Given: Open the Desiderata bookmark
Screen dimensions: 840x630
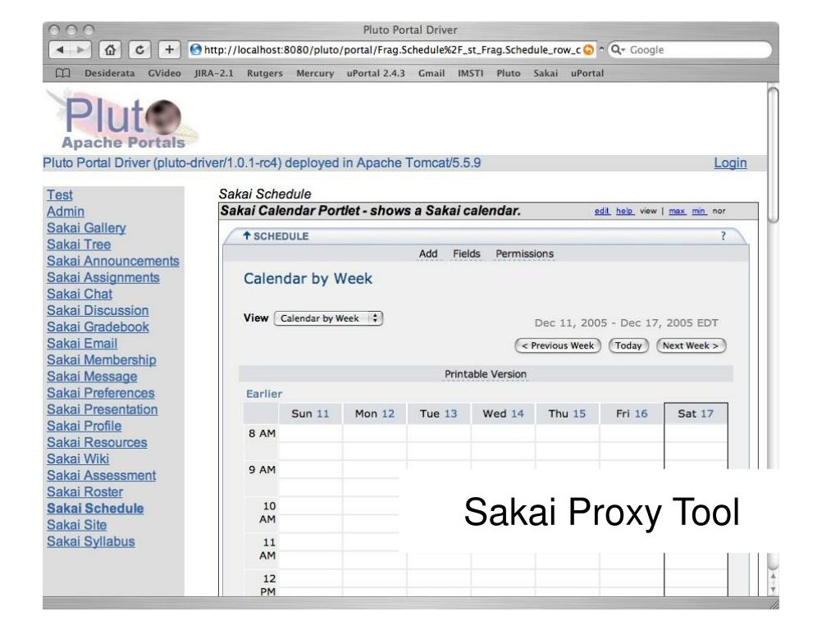Looking at the screenshot, I should [109, 73].
